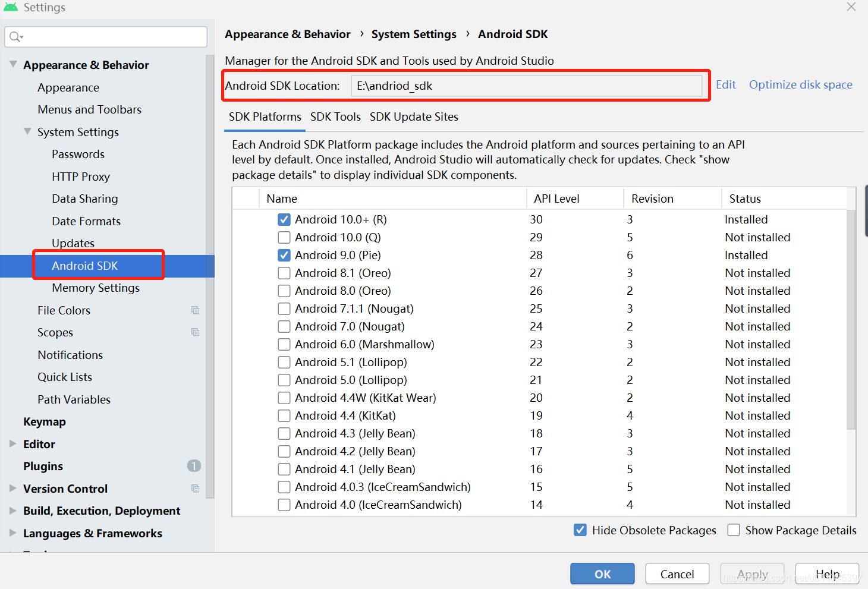Select Android SDK in settings tree

click(85, 266)
